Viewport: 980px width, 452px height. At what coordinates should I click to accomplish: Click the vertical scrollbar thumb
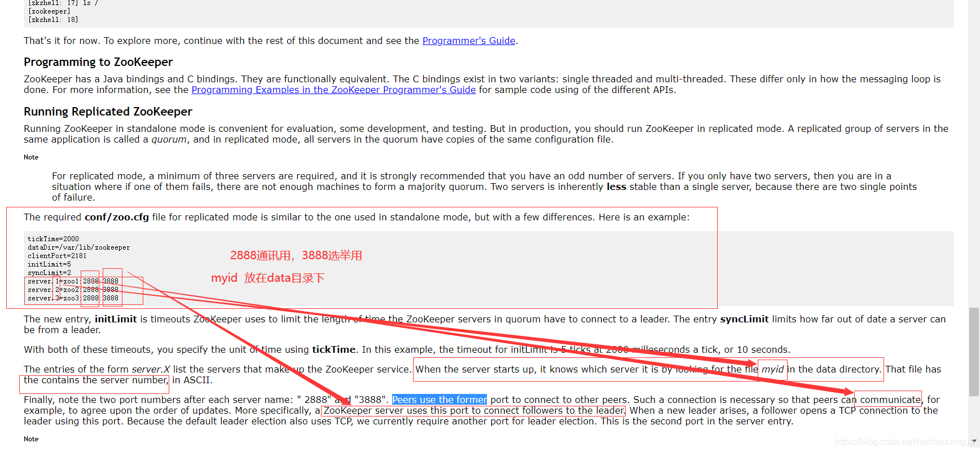click(x=974, y=352)
